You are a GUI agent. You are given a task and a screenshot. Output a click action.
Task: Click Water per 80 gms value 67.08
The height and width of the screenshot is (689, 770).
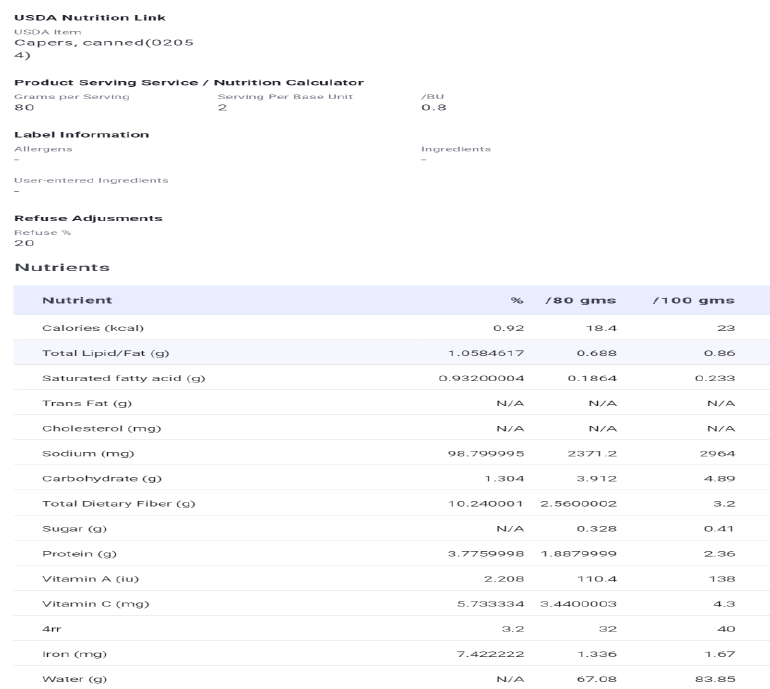[x=597, y=679]
